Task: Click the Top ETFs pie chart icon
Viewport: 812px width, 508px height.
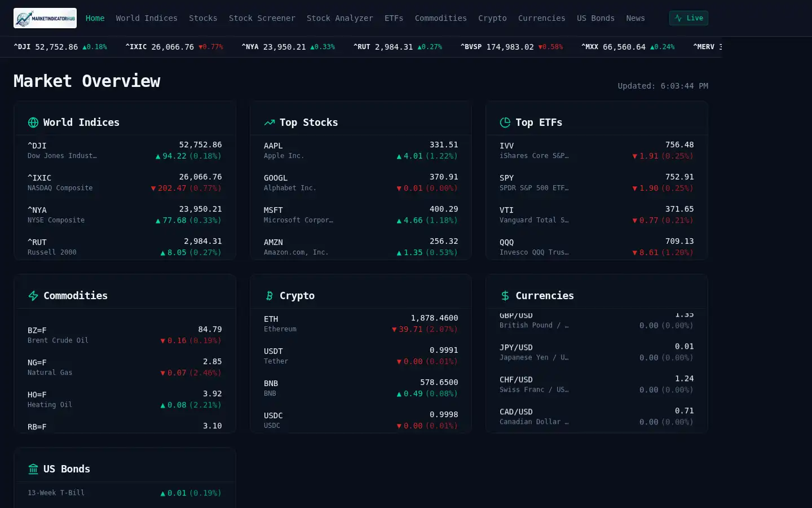Action: point(505,122)
